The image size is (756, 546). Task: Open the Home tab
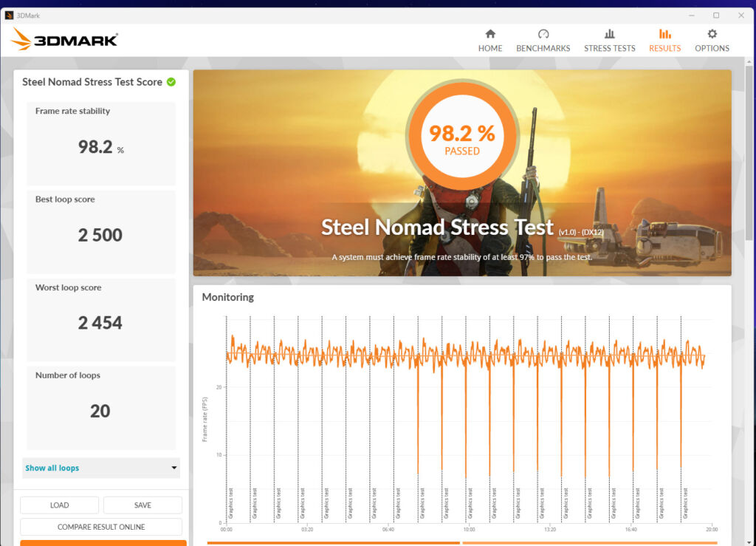click(x=490, y=41)
